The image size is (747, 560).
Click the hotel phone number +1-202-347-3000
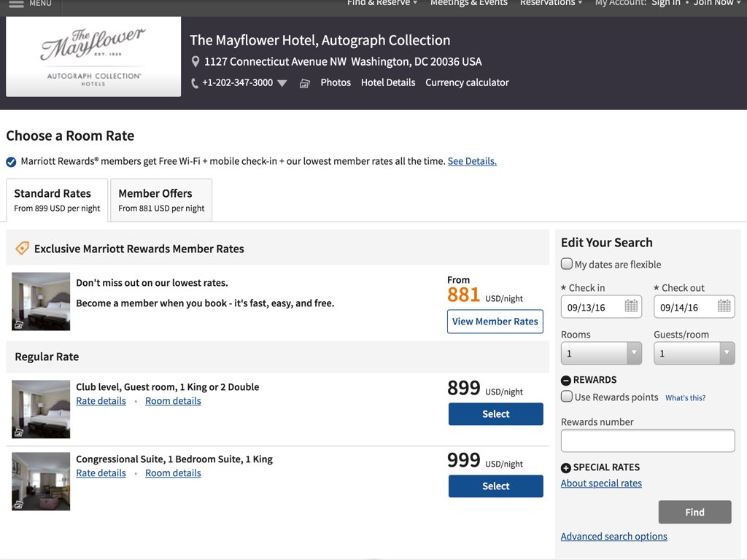(237, 83)
